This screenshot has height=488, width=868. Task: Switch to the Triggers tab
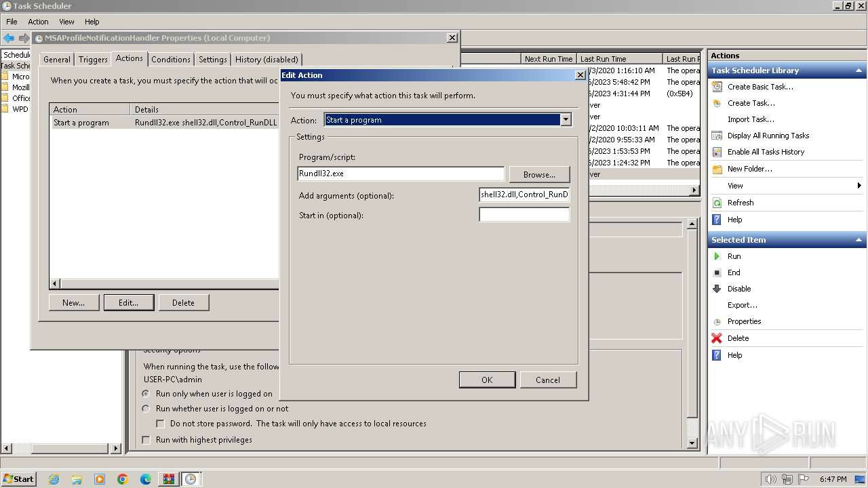click(x=93, y=60)
